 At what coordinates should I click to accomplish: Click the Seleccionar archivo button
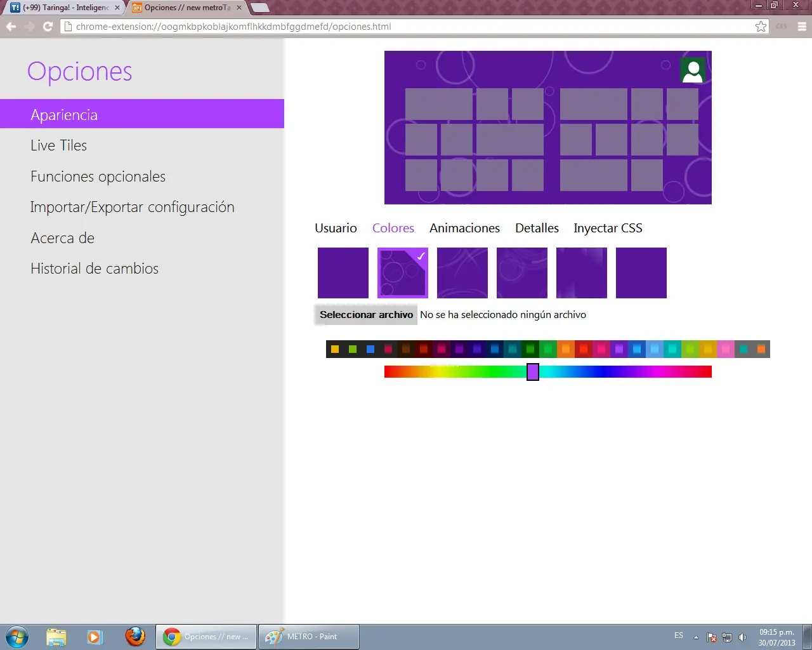pos(366,315)
